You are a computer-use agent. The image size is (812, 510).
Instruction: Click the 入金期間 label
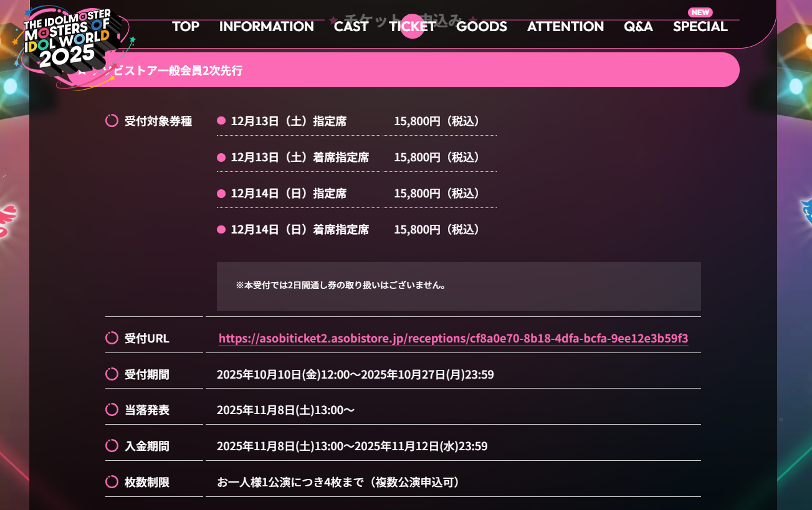pyautogui.click(x=147, y=446)
